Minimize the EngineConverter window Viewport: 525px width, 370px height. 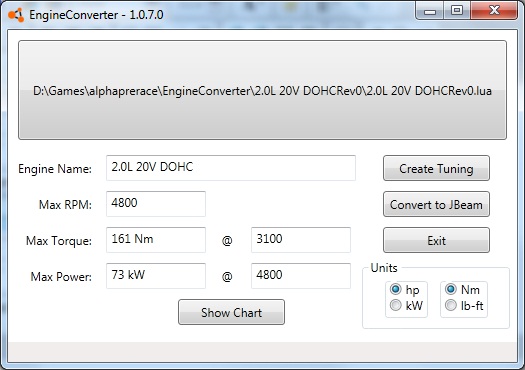click(x=430, y=11)
